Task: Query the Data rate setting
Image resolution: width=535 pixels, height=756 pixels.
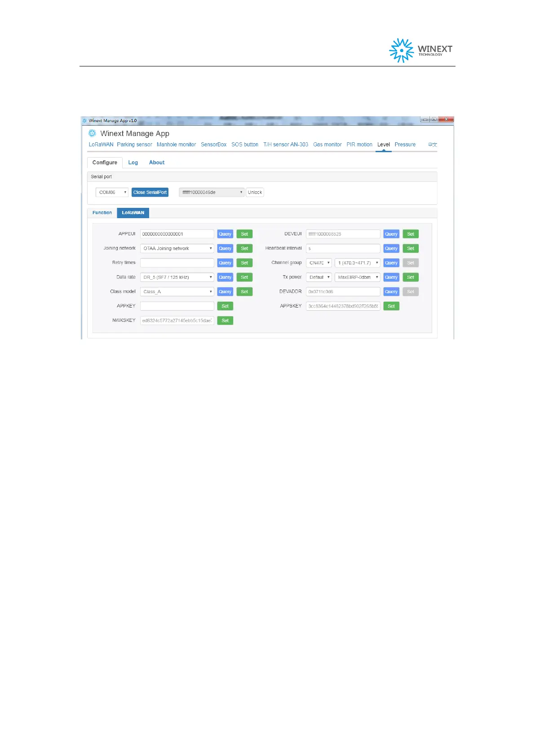Action: click(225, 277)
